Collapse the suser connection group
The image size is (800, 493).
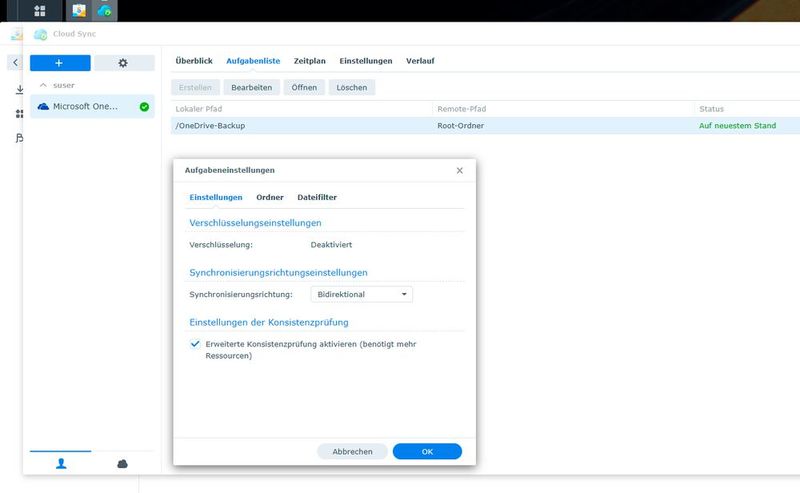coord(43,85)
